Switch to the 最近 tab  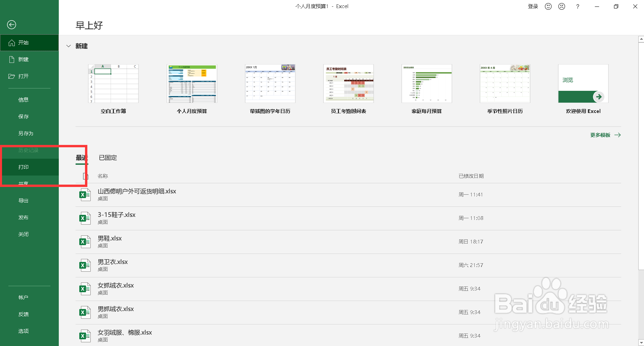coord(82,158)
